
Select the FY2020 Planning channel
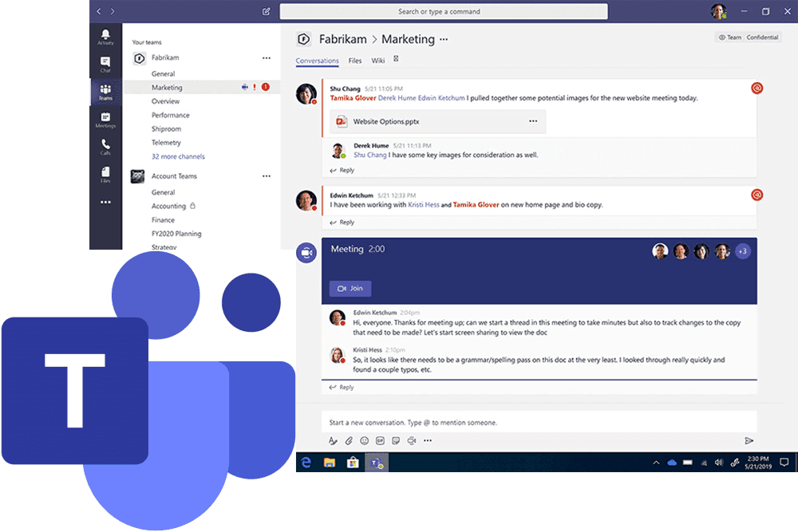click(x=176, y=234)
